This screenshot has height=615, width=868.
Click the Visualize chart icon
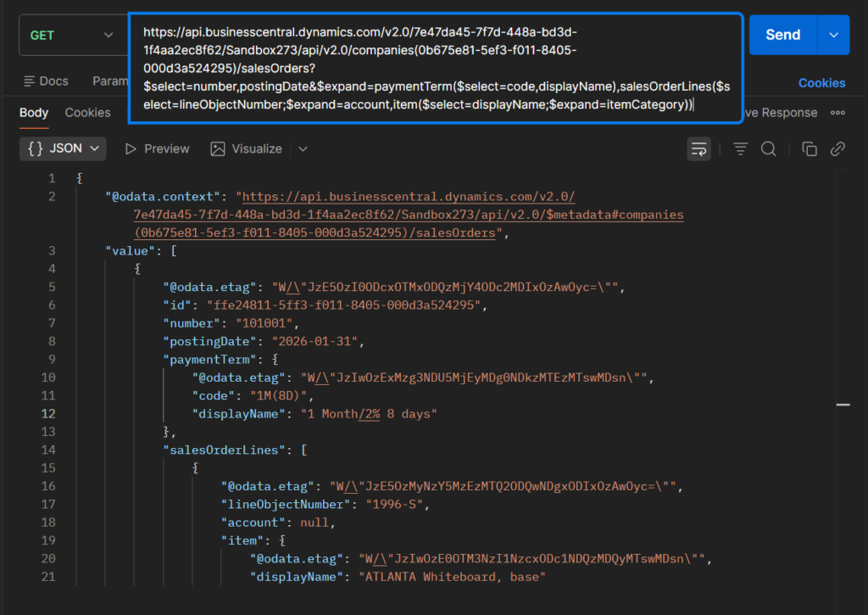(218, 148)
